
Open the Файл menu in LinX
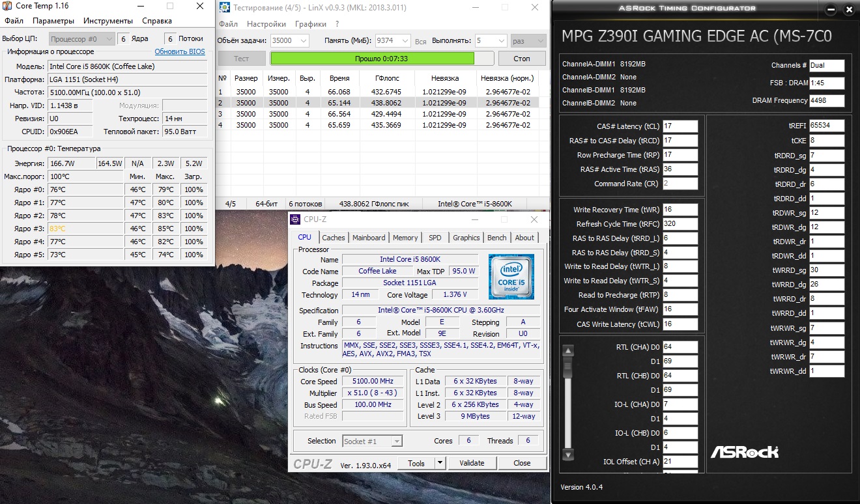(x=228, y=24)
